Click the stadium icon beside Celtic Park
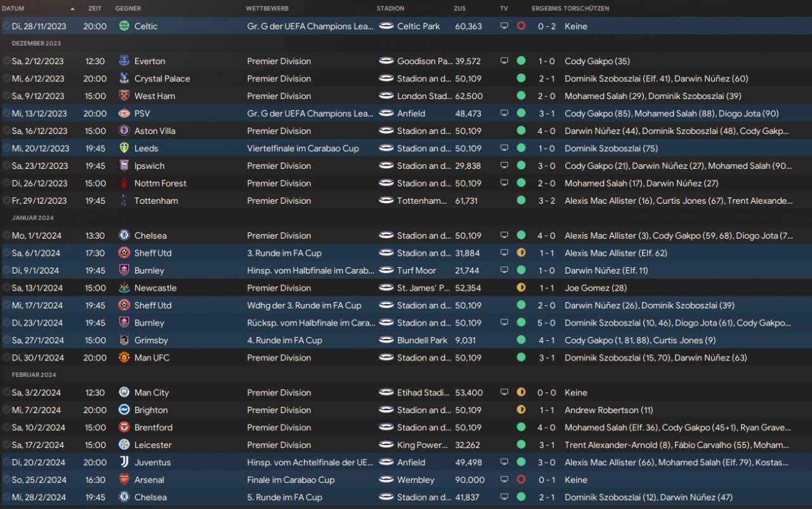 coord(386,26)
